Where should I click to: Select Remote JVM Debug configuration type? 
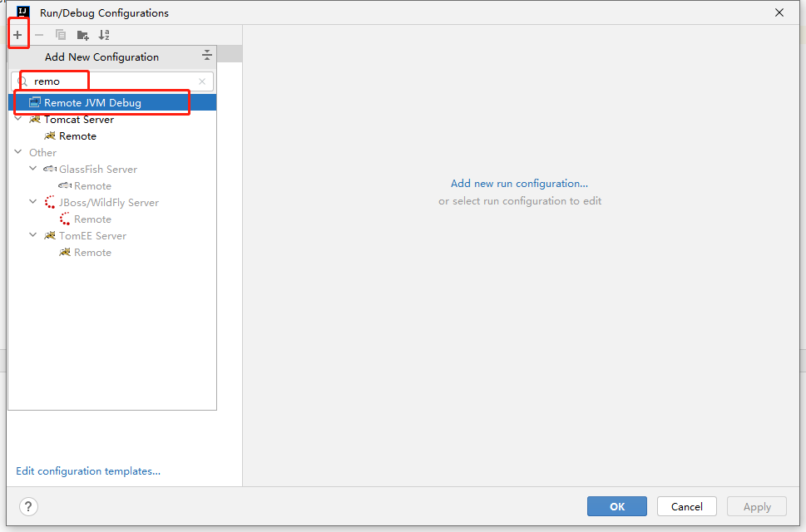112,102
